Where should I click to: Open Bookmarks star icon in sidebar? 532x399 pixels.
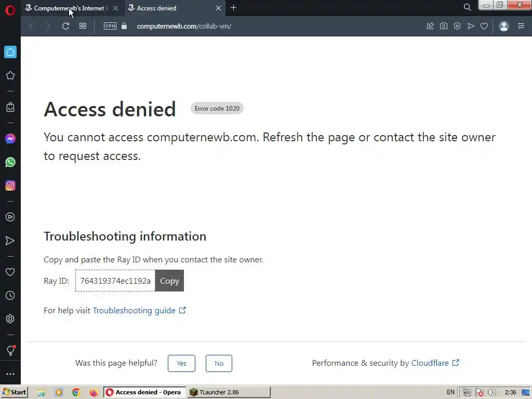tap(10, 75)
